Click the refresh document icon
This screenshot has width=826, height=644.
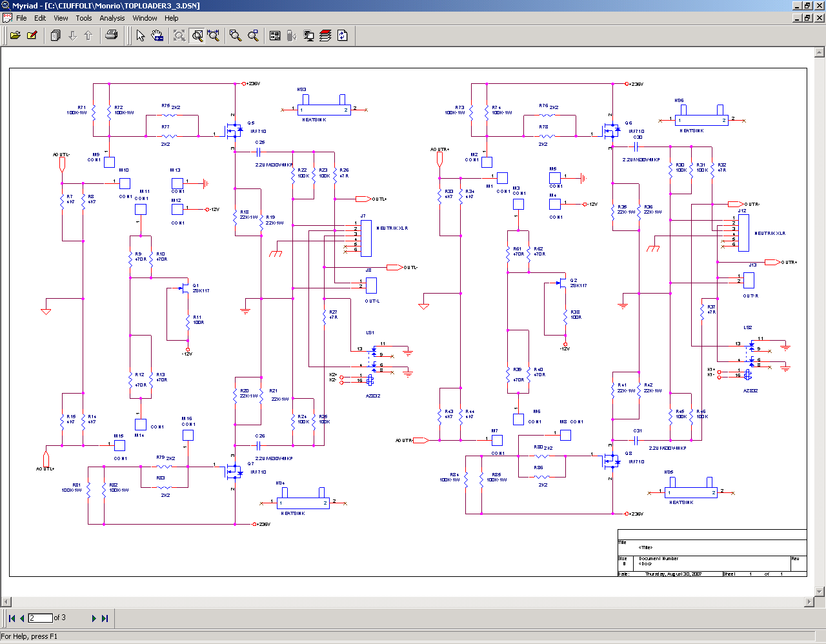pyautogui.click(x=342, y=35)
